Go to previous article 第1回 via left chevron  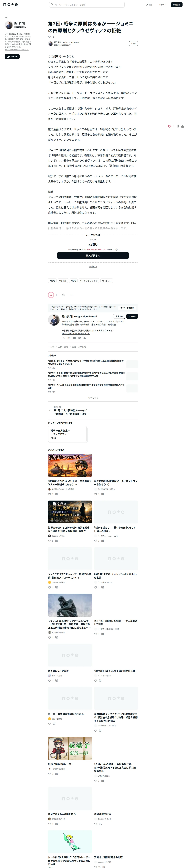tap(50, 410)
